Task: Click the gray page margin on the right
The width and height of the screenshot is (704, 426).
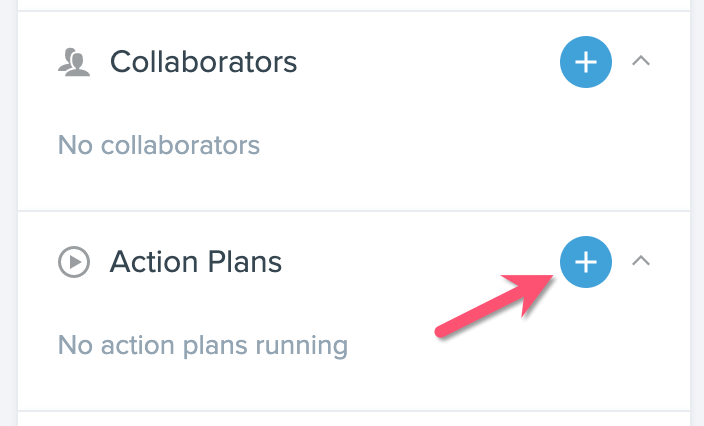Action: tap(697, 213)
